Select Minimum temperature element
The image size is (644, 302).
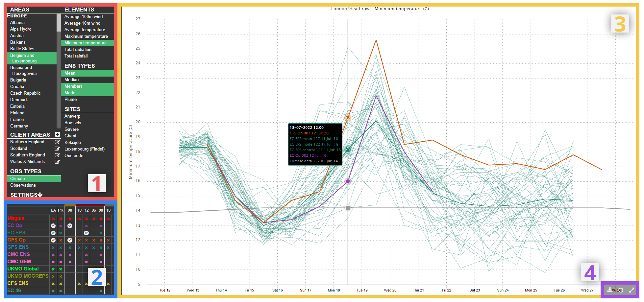[x=87, y=43]
